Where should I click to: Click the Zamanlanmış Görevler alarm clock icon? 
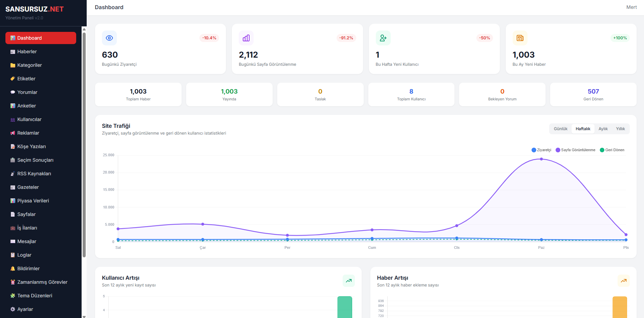(13, 282)
